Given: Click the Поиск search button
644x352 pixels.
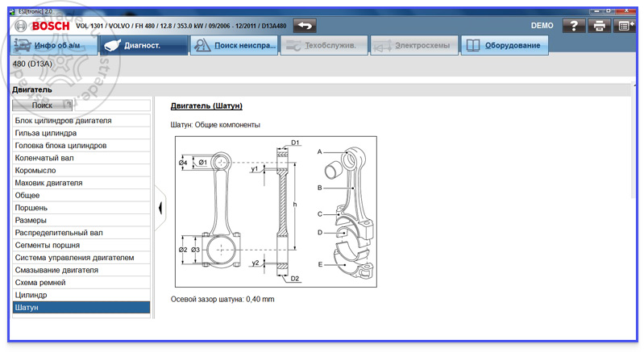Looking at the screenshot, I should pos(42,106).
